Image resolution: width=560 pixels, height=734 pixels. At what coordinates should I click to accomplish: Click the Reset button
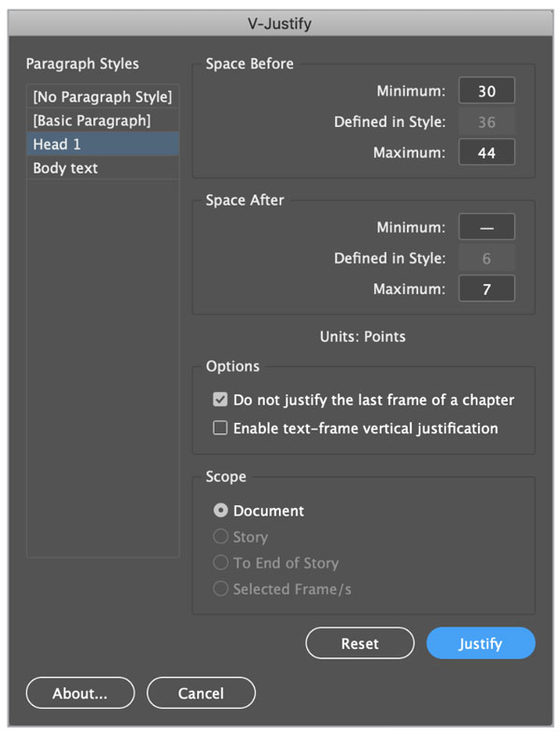click(359, 643)
